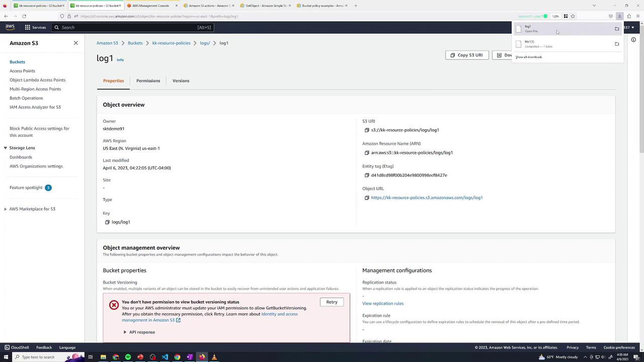Switch to GetObject browser tab
The image size is (644, 362).
click(x=266, y=6)
